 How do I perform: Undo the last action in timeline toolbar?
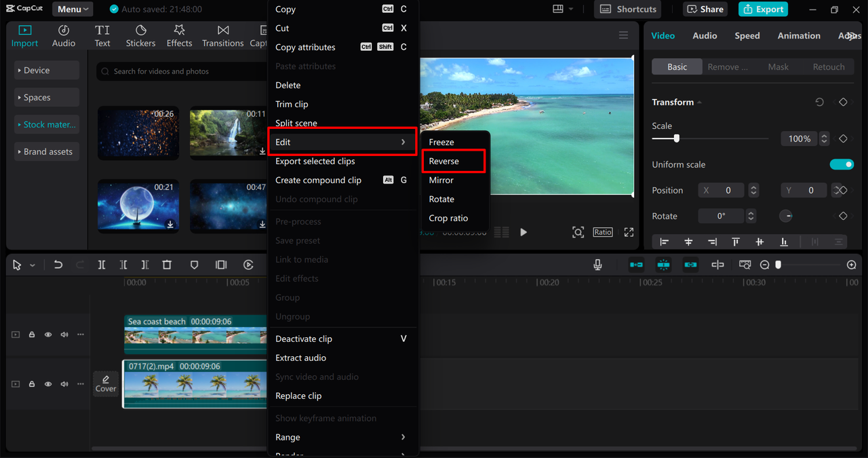[58, 265]
